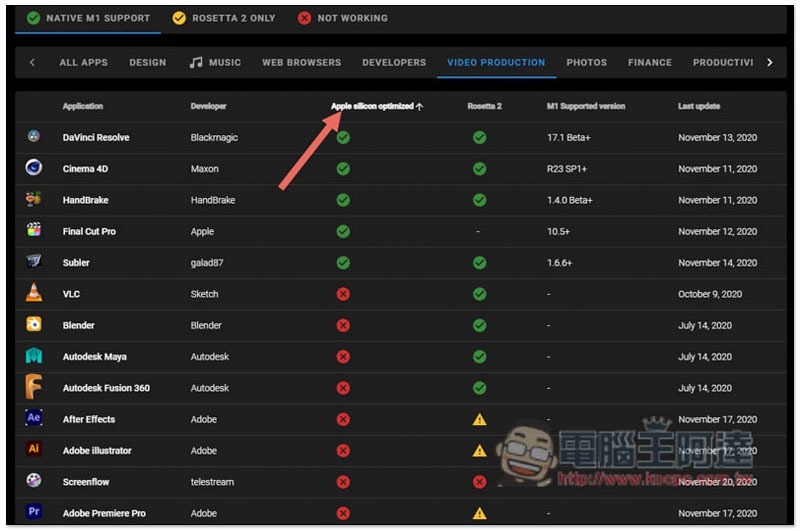Sort by the Application column header
800x531 pixels.
tap(83, 106)
